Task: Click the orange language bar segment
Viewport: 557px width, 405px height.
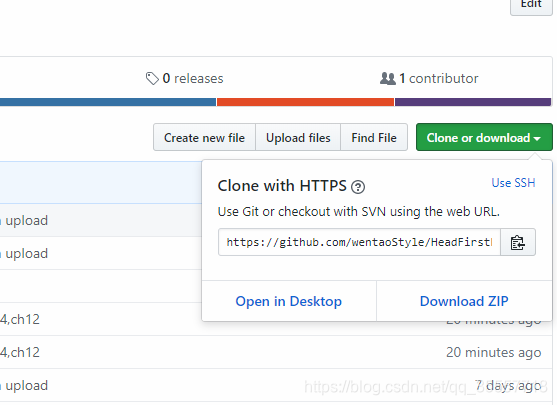Action: [x=305, y=102]
